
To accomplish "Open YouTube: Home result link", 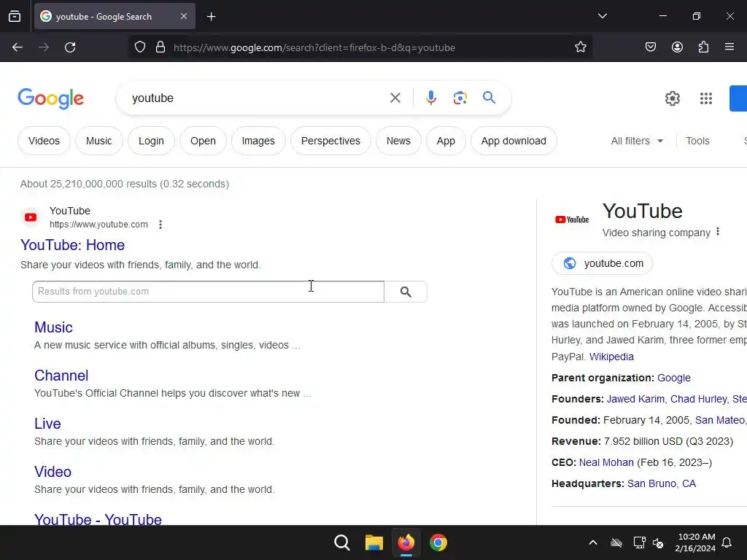I will click(72, 245).
